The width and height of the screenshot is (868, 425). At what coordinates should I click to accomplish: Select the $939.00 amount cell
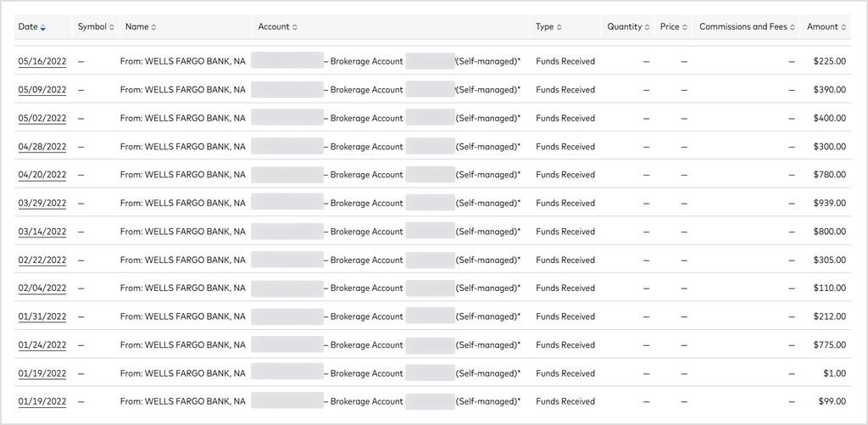[x=829, y=204]
